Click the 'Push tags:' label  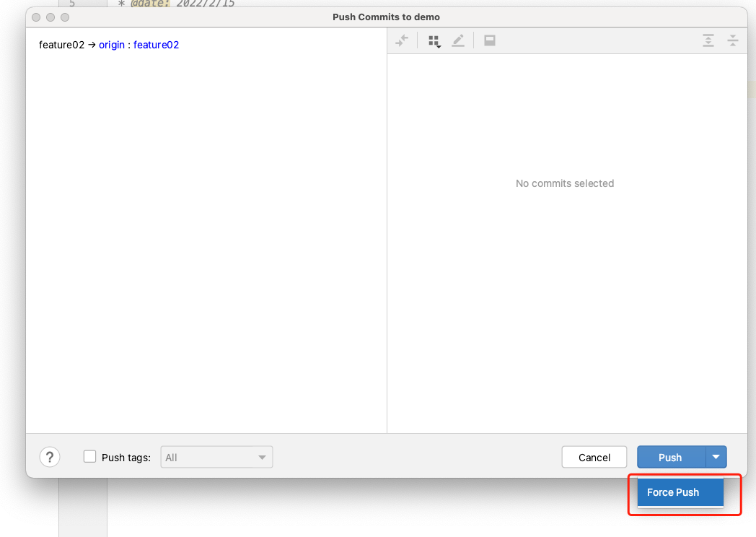[126, 458]
